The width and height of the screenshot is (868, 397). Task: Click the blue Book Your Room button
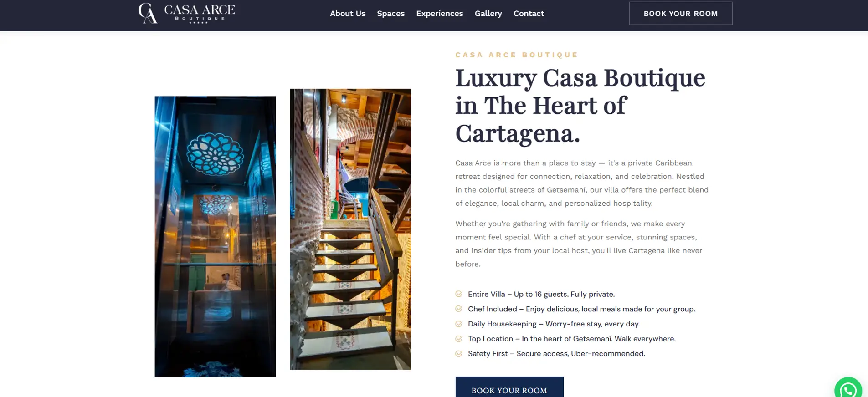coord(509,387)
